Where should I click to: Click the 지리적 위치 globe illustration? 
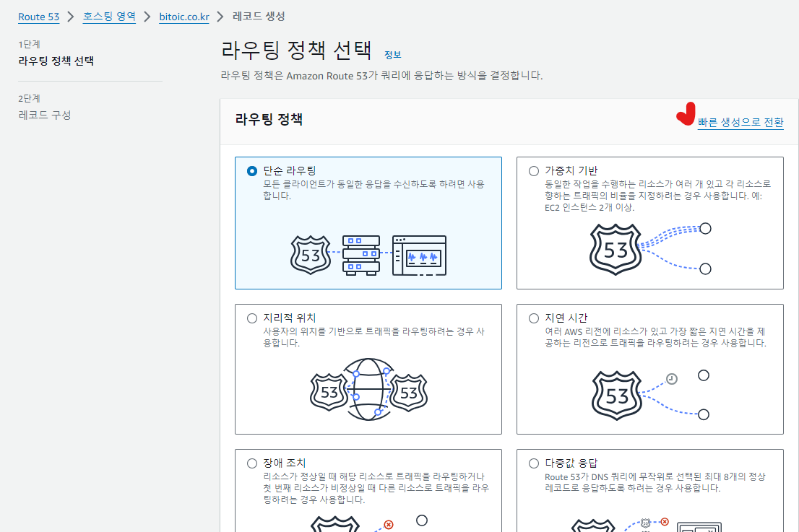click(x=368, y=390)
